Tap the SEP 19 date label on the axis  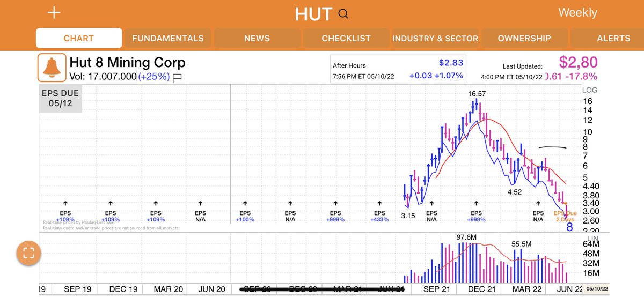(77, 289)
